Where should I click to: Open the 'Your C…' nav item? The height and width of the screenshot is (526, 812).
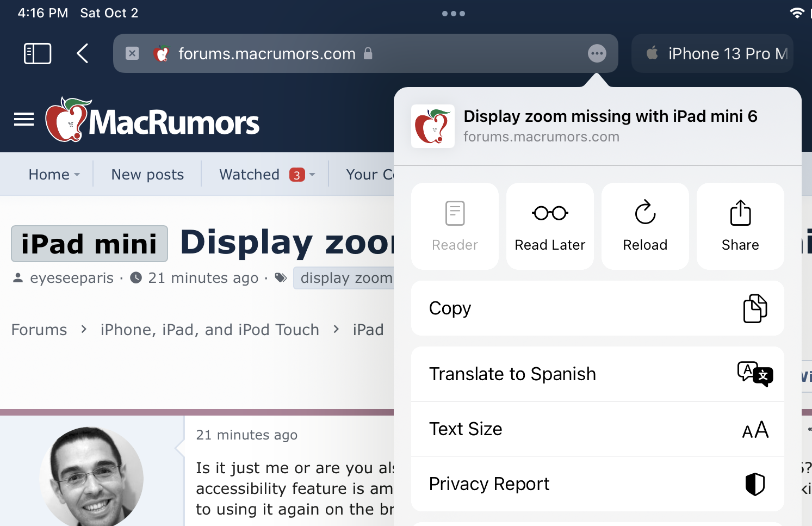[x=370, y=175]
